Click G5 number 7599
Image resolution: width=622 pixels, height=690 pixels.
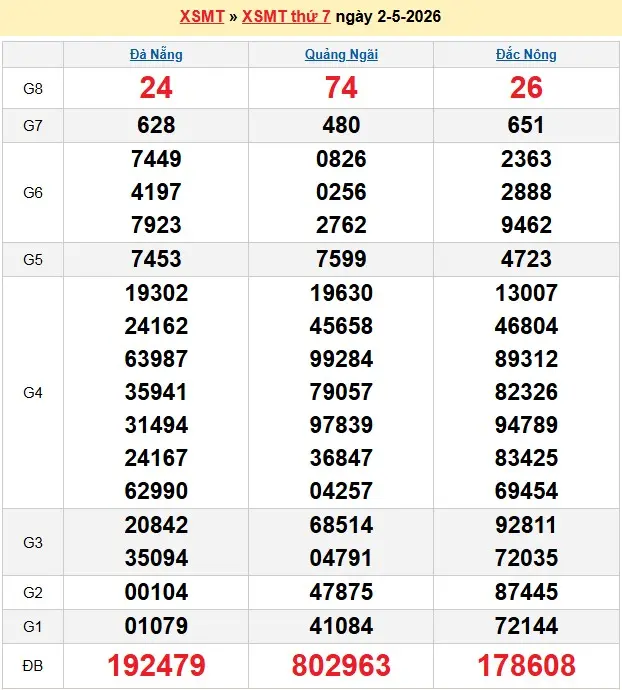coord(341,259)
